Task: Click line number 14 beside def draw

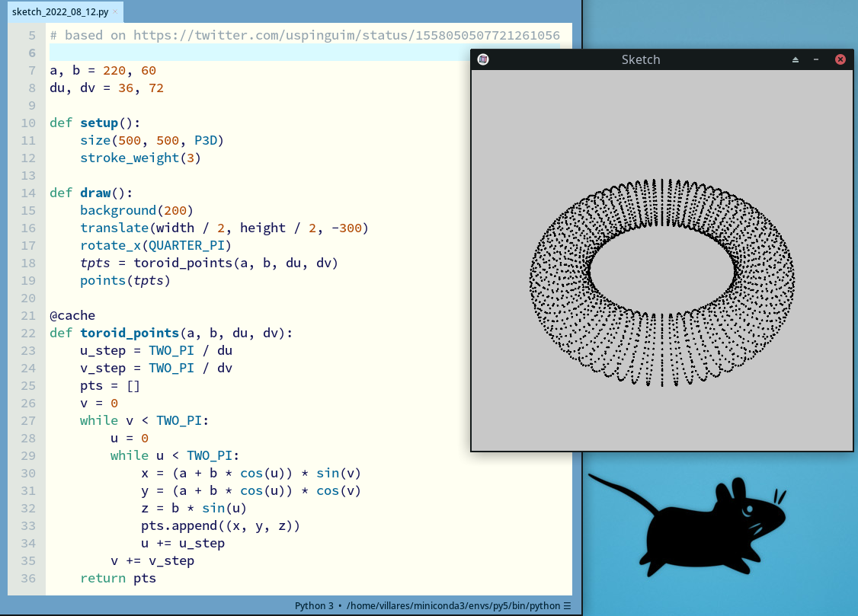Action: (28, 193)
